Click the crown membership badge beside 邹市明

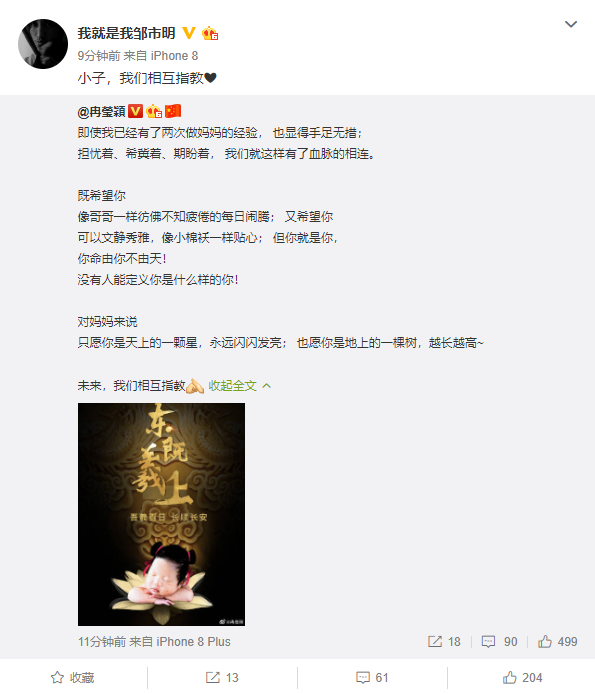210,33
